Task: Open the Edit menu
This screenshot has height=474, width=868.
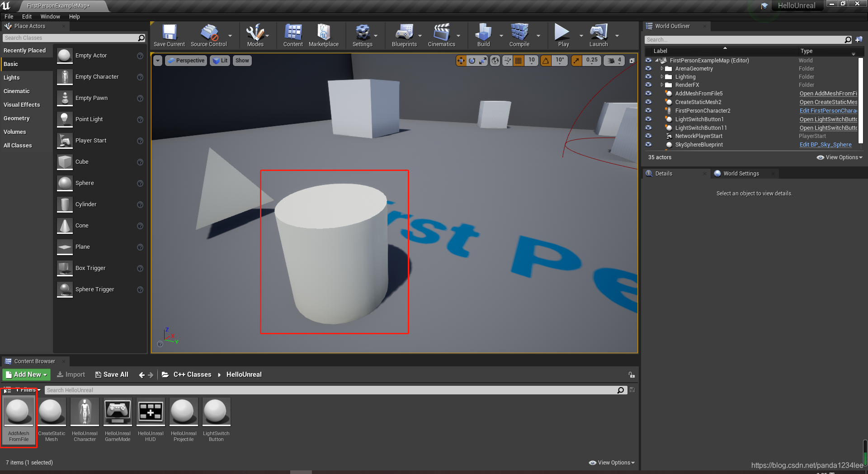Action: 27,17
